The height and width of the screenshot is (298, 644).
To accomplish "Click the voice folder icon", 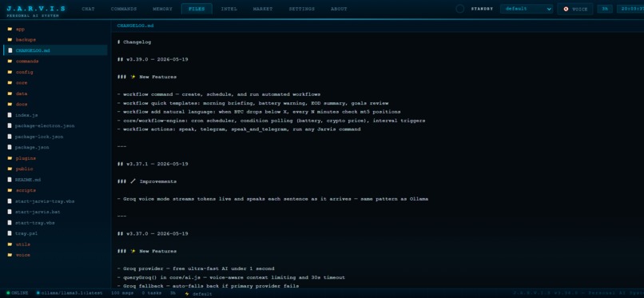I will 10,255.
